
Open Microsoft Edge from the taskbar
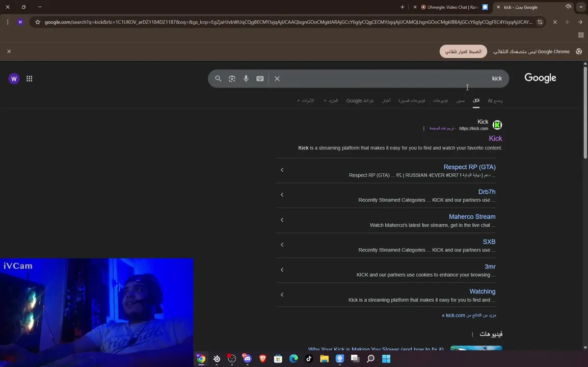[x=293, y=359]
